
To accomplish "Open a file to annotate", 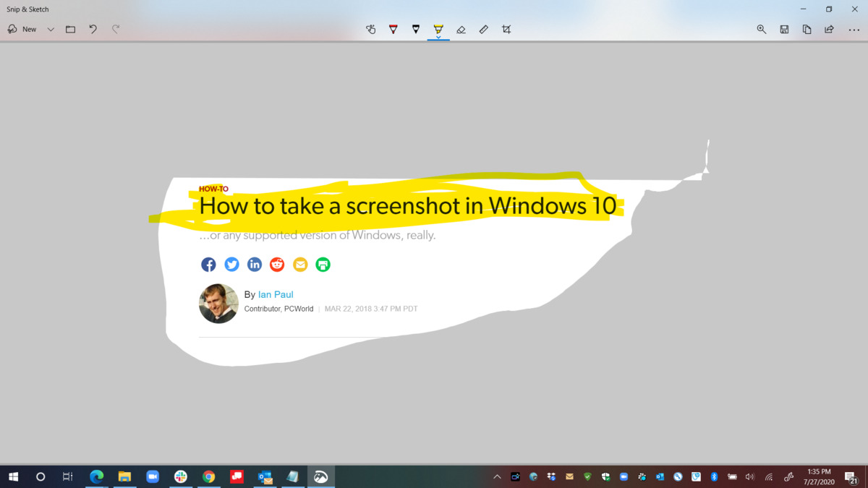I will 70,29.
